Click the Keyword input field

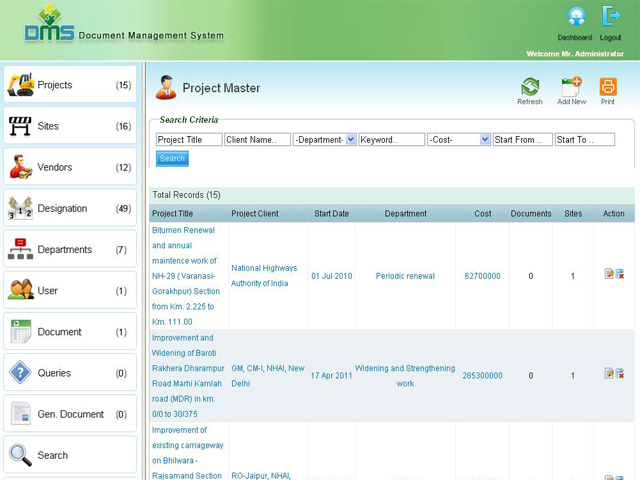(391, 140)
